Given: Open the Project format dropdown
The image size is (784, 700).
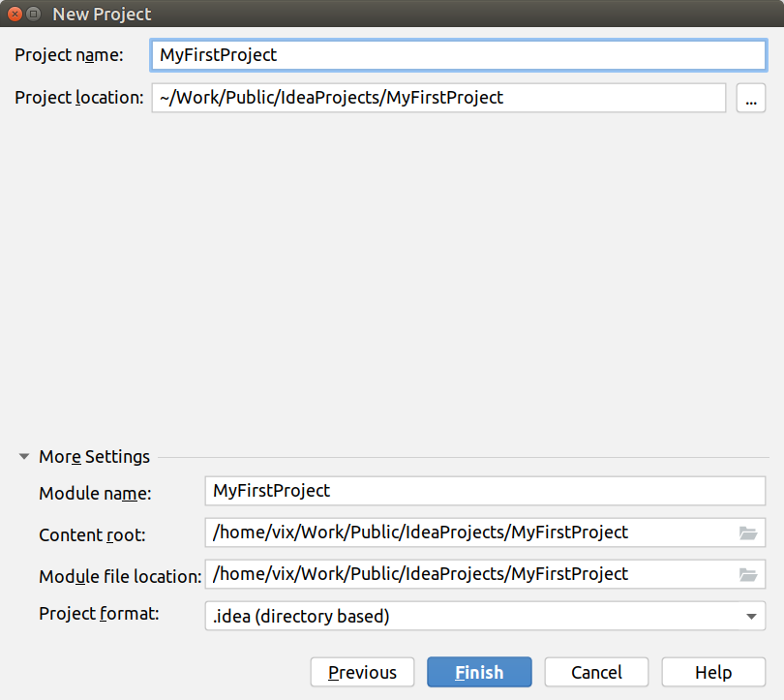Looking at the screenshot, I should pyautogui.click(x=754, y=618).
